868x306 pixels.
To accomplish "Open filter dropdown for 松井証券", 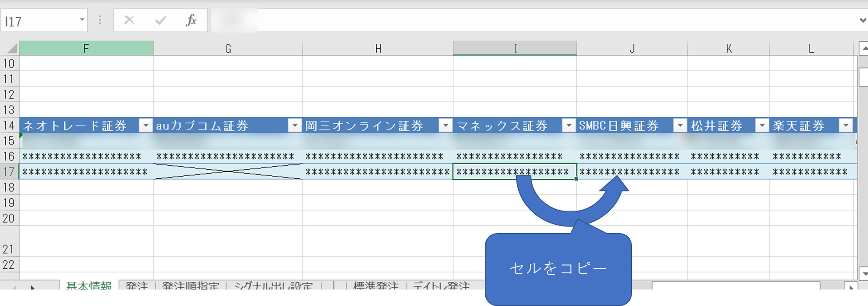I will tap(762, 125).
